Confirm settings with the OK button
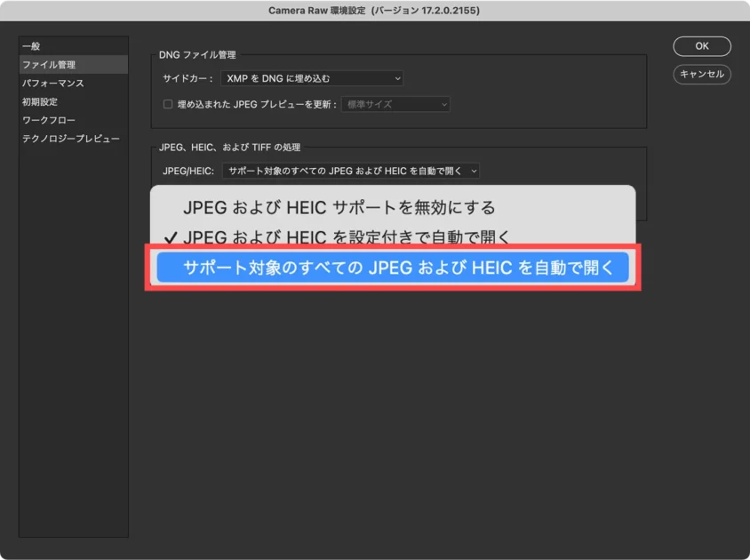Viewport: 750px width, 560px height. (x=701, y=46)
